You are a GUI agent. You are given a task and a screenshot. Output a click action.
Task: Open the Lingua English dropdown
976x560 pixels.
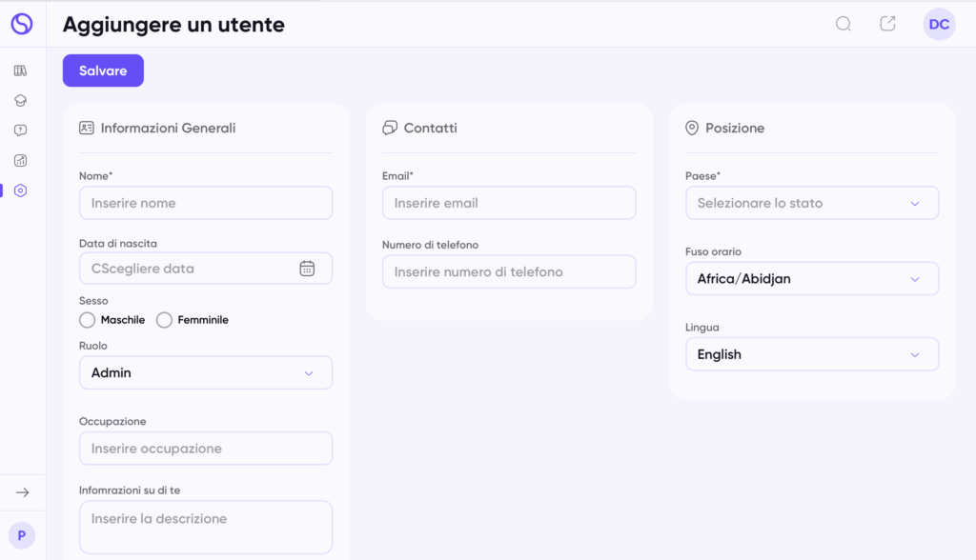(812, 354)
